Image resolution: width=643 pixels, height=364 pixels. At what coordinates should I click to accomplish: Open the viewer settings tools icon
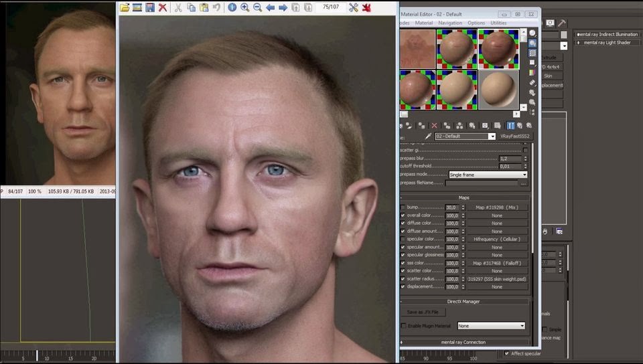pos(354,7)
